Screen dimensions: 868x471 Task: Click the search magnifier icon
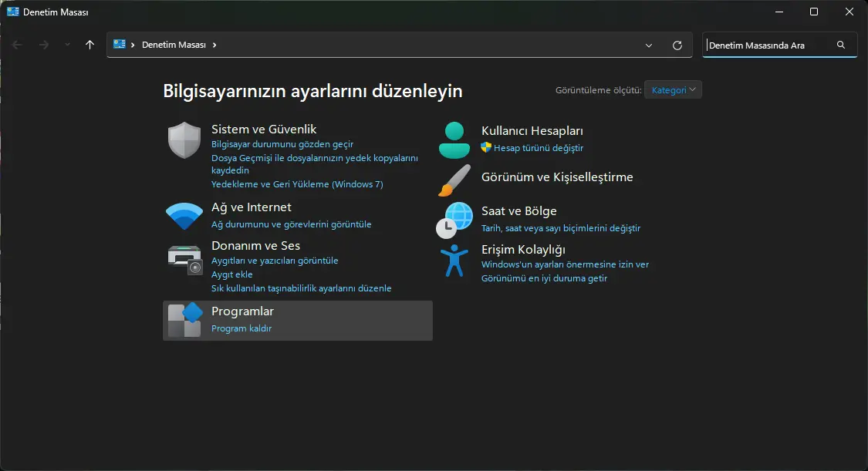coord(841,45)
